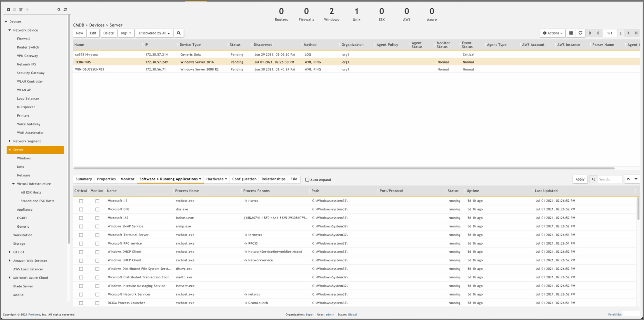Open the Software > Running Applications dropdown

pyautogui.click(x=170, y=179)
